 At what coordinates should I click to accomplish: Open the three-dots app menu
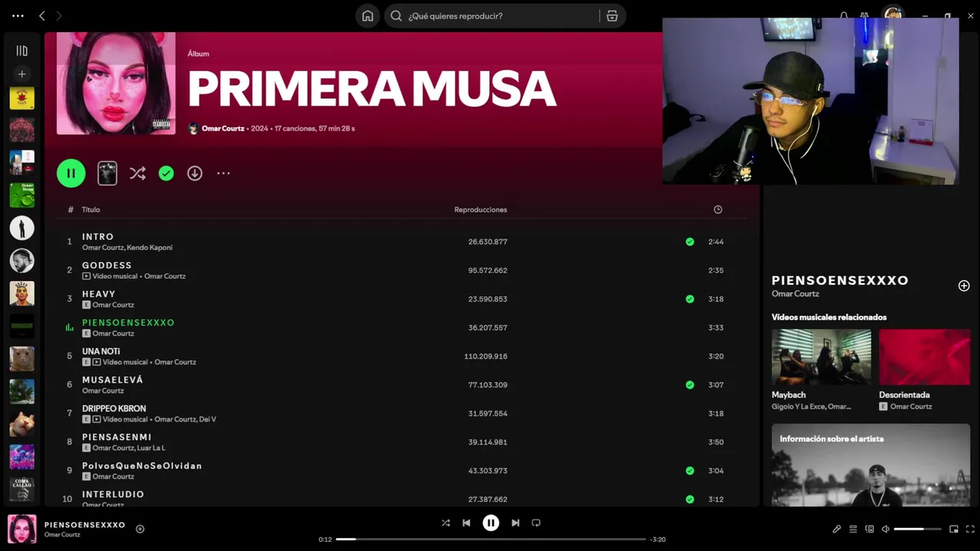18,15
